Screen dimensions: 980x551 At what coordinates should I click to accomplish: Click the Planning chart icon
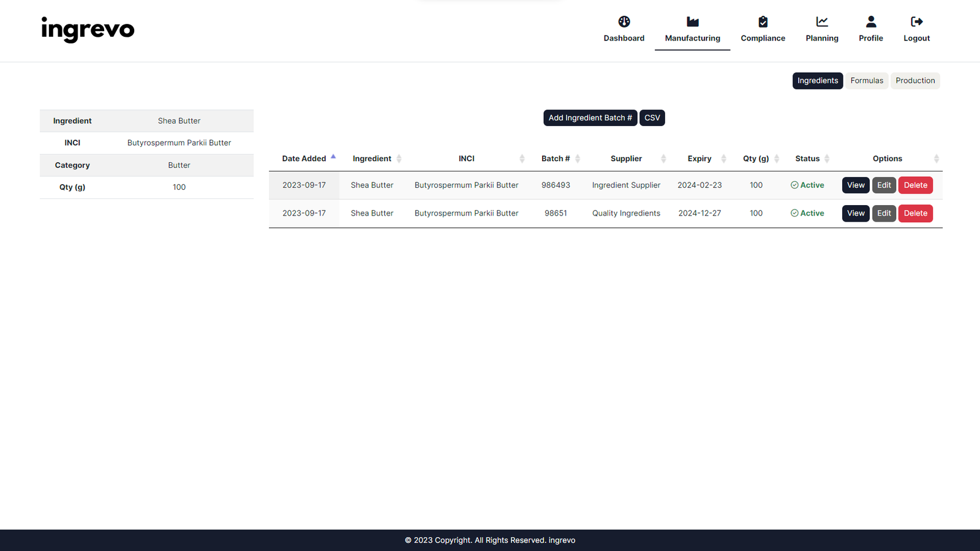822,21
